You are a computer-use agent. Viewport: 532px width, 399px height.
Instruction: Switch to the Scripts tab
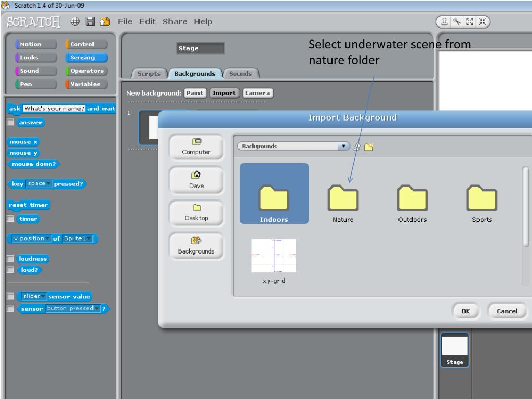(149, 74)
